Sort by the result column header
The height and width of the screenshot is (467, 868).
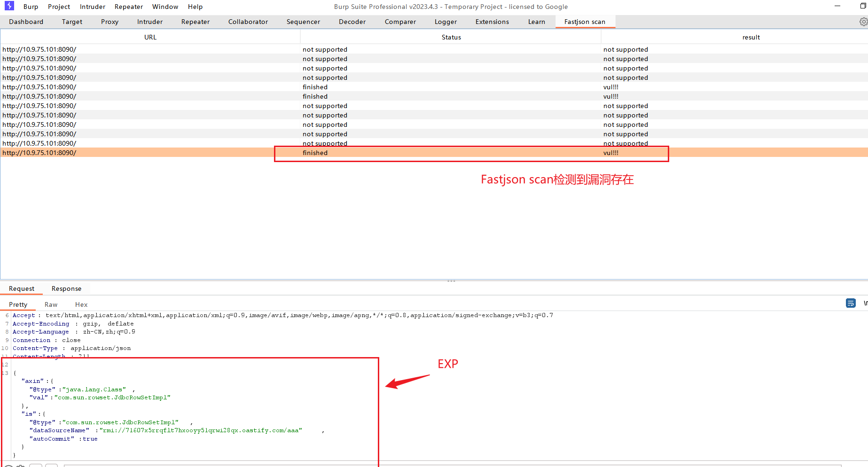(751, 37)
